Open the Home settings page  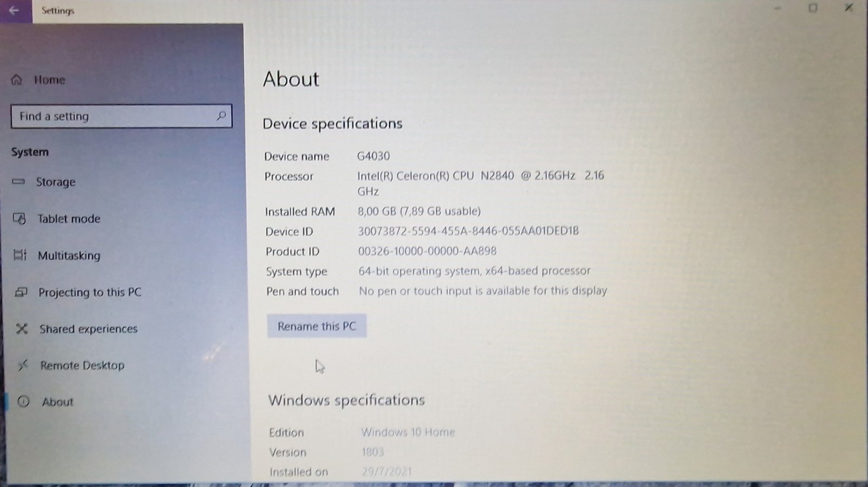point(49,80)
